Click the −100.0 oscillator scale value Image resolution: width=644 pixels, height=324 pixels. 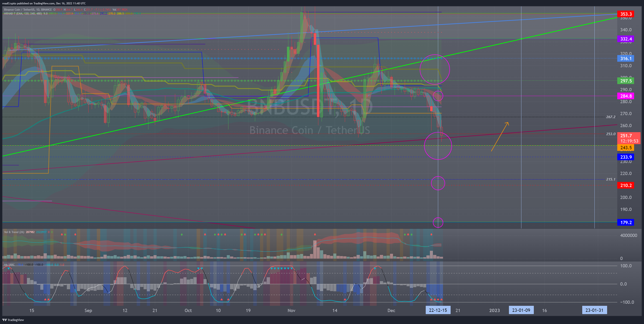click(627, 302)
